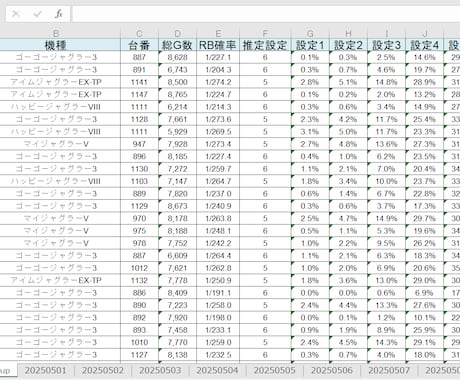
Task: Click the 設定4 header cell
Action: 425,45
